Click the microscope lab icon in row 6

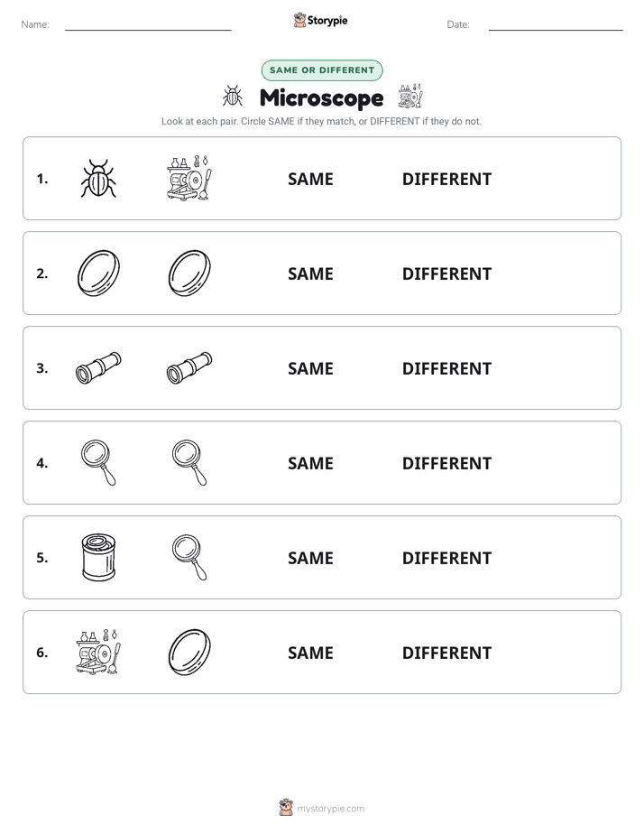point(98,652)
